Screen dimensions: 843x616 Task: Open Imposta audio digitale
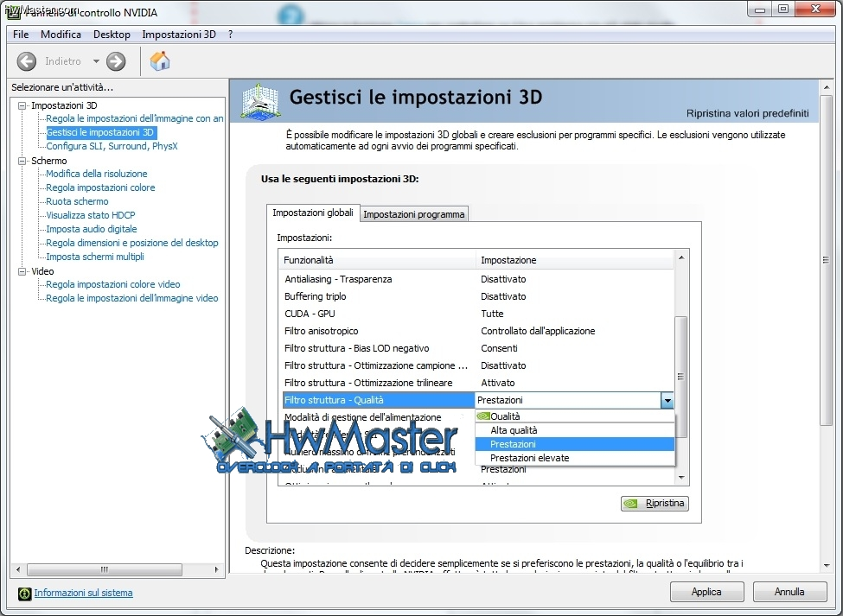92,229
